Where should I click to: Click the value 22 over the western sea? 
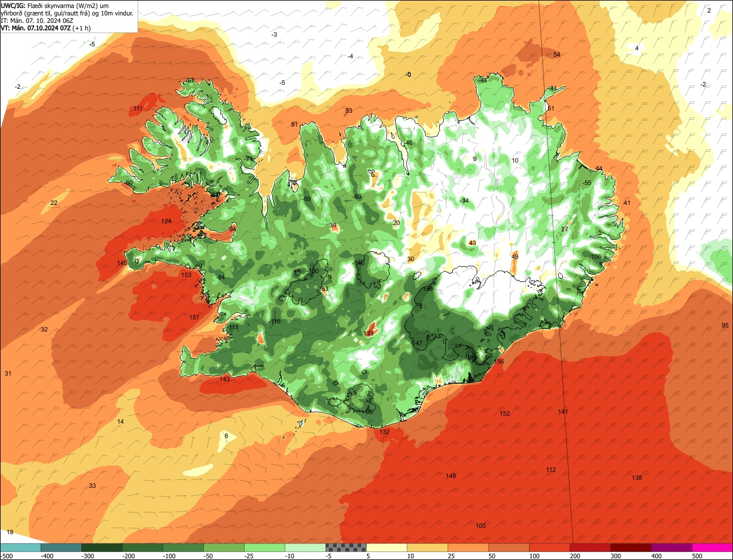point(54,203)
